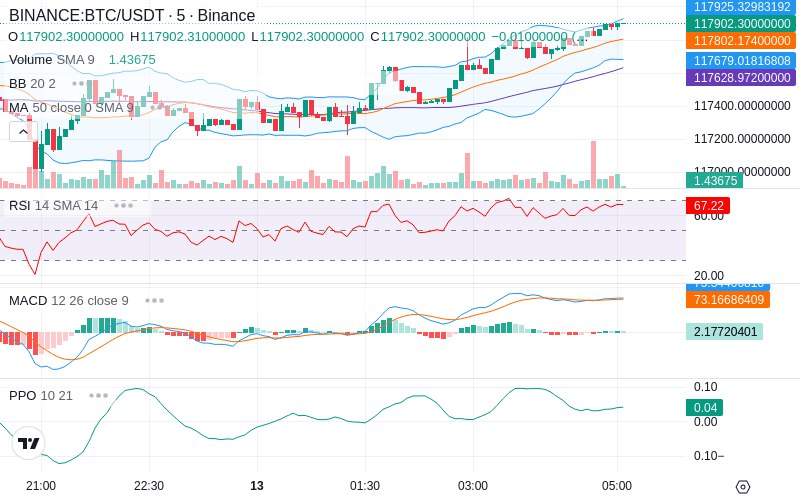Screen dimensions: 800x500
Task: Click the orange MACD 73.16686409 label
Action: click(x=728, y=299)
